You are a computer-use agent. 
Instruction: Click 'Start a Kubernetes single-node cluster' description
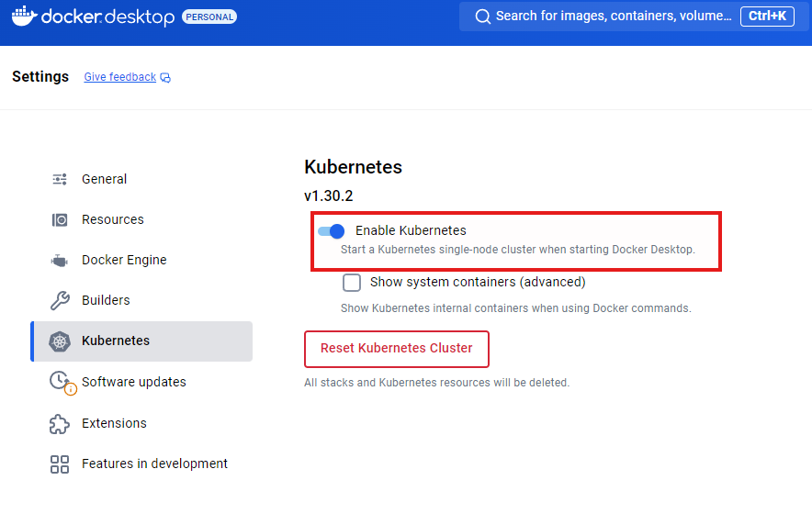click(x=518, y=250)
